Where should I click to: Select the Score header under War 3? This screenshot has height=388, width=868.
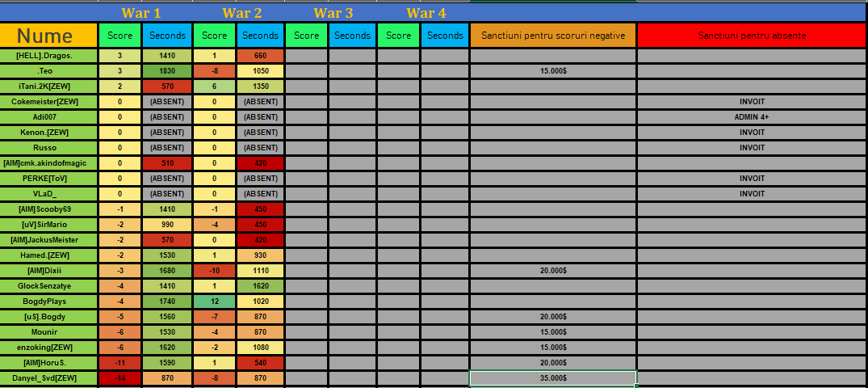point(307,36)
